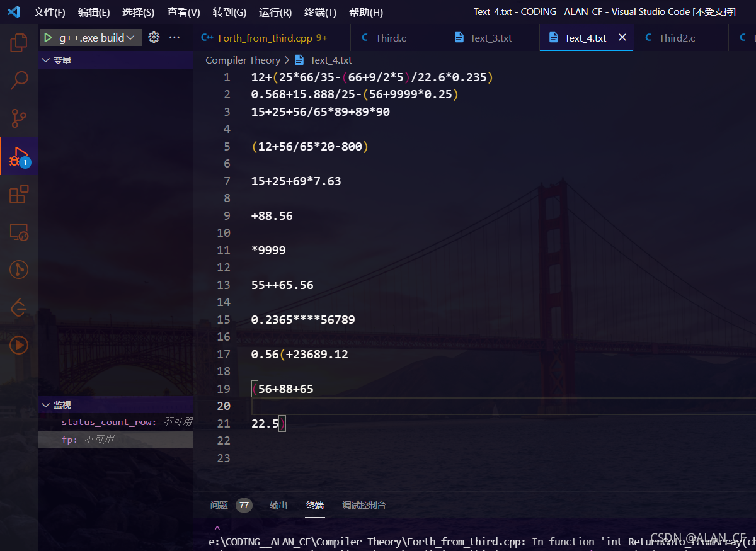Switch to the Text_3.txt tab
Viewport: 756px width, 551px height.
(x=492, y=38)
